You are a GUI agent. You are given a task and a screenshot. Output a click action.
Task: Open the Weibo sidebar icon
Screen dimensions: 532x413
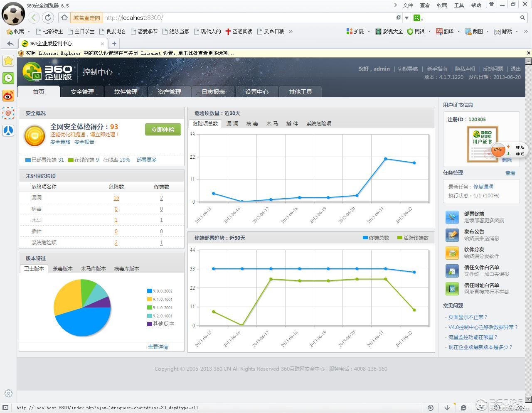[8, 96]
